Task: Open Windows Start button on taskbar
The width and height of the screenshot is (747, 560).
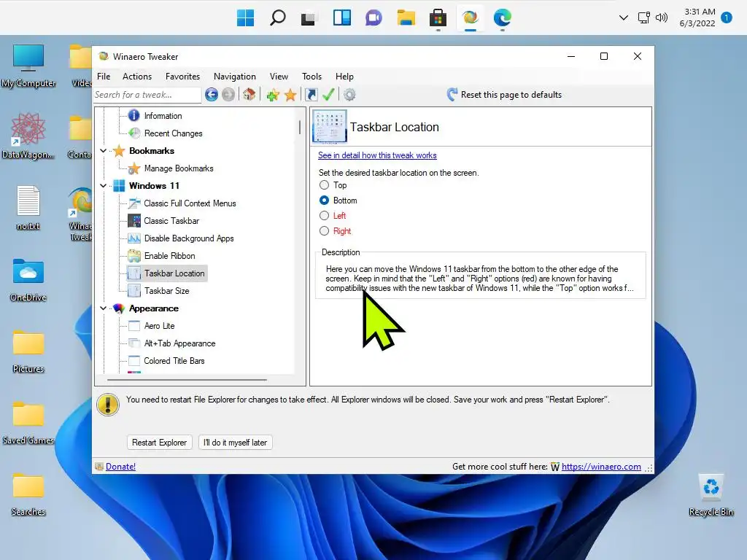Action: click(x=245, y=18)
